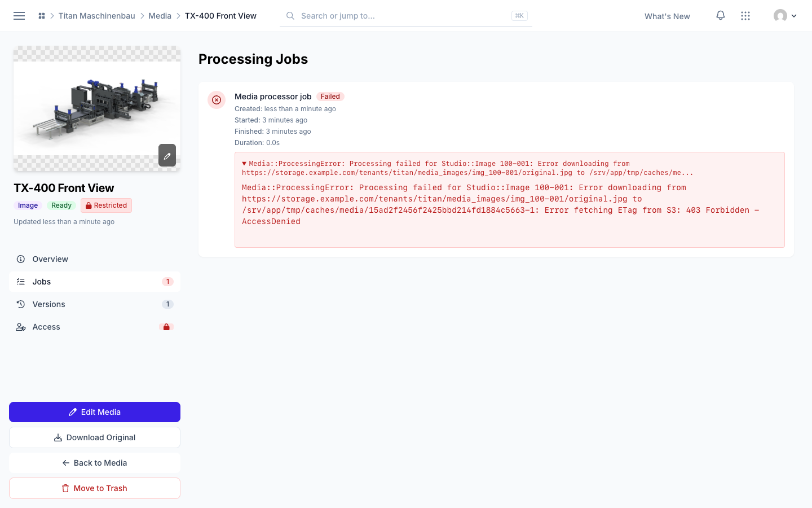This screenshot has width=812, height=508.
Task: Click the Access user-lock icon
Action: click(x=21, y=327)
